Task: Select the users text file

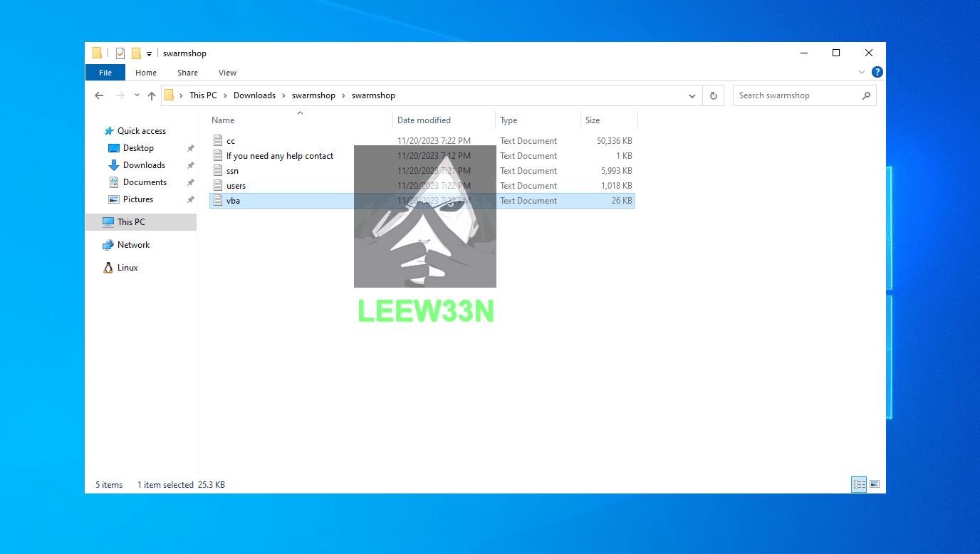Action: [x=236, y=186]
